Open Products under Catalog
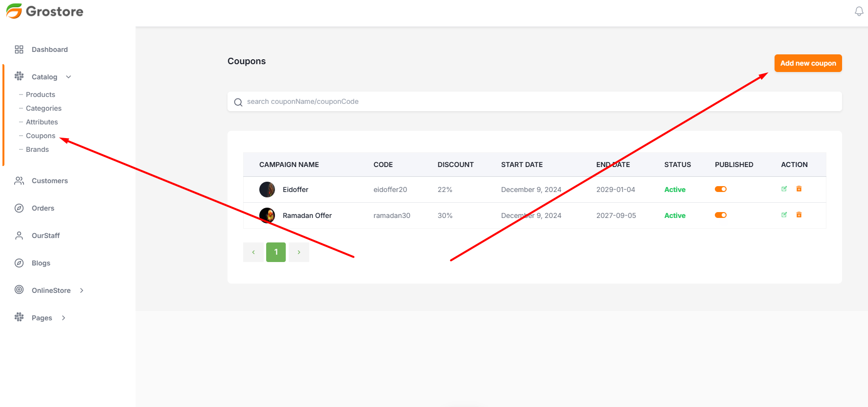Viewport: 868px width, 407px height. click(41, 95)
